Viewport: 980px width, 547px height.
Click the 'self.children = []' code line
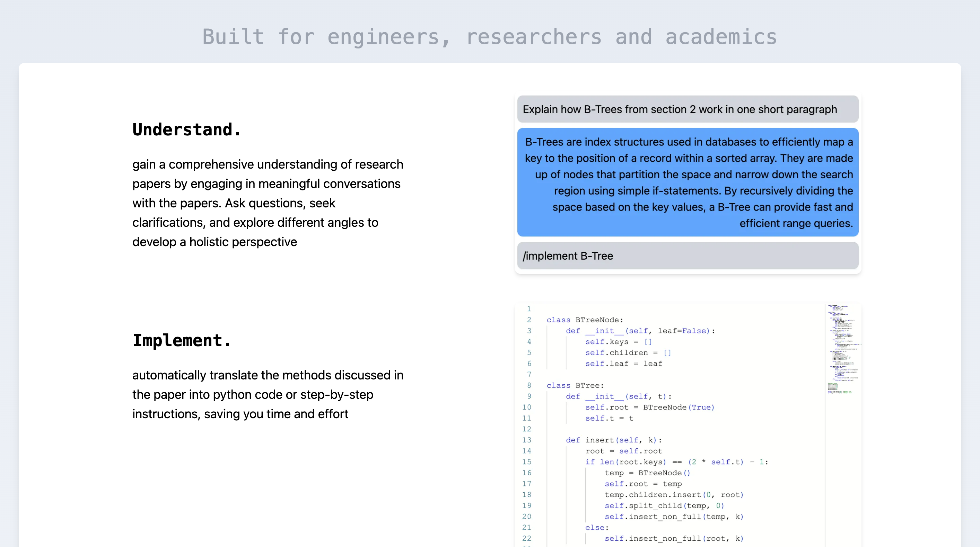click(x=628, y=353)
